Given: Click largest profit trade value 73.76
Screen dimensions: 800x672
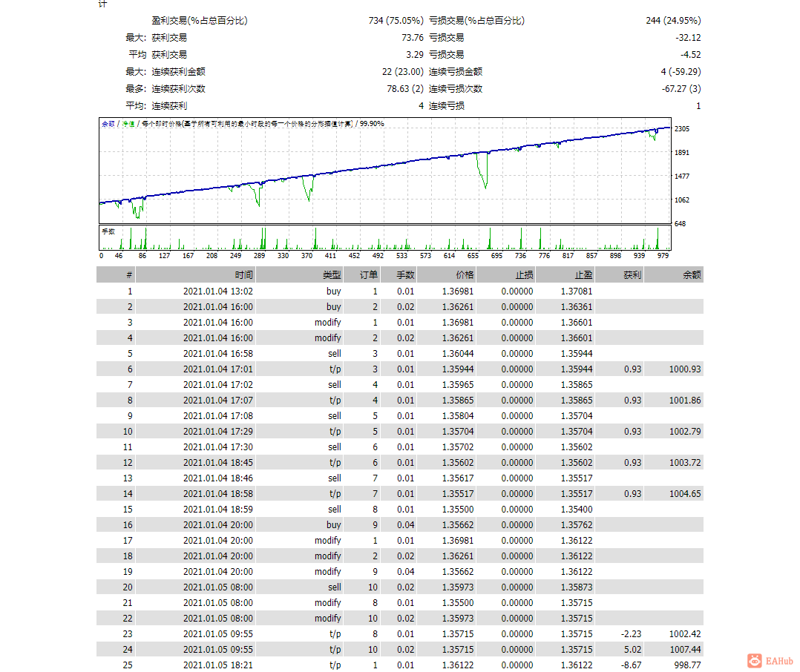Looking at the screenshot, I should point(413,38).
